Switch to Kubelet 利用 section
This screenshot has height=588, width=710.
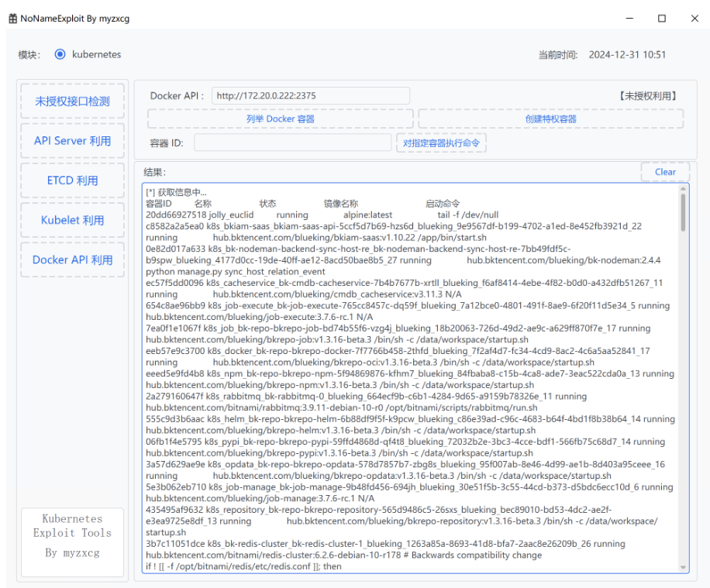click(x=72, y=220)
